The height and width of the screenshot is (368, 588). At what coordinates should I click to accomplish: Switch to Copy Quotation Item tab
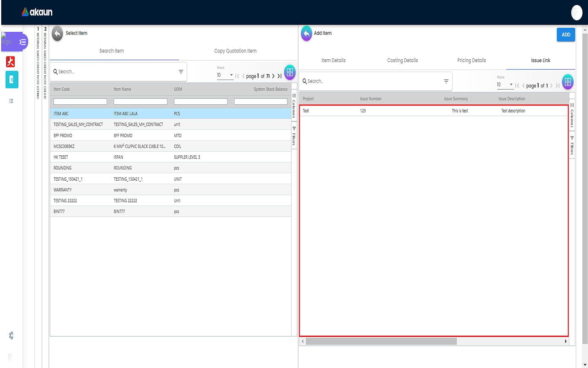(235, 51)
